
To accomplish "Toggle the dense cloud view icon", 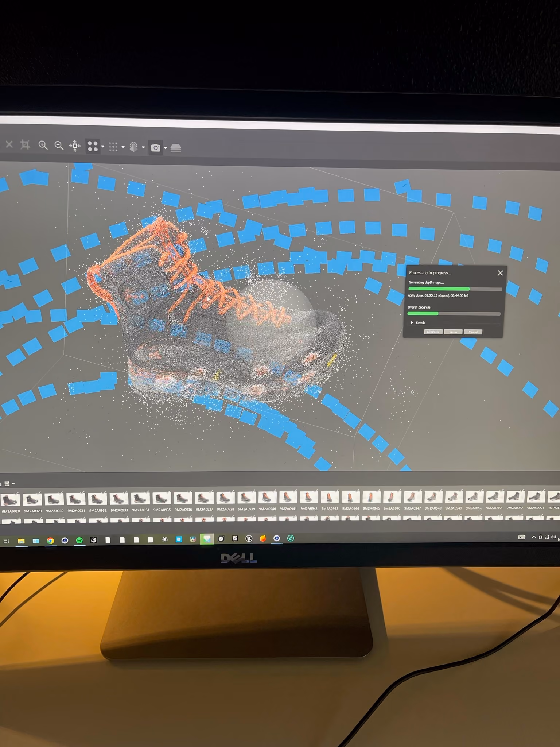I will pyautogui.click(x=113, y=147).
